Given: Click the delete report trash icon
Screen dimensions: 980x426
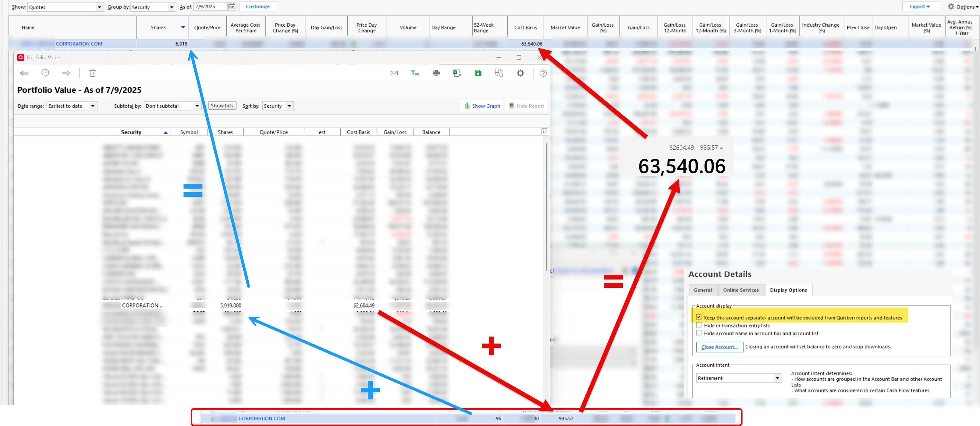Looking at the screenshot, I should tap(92, 73).
